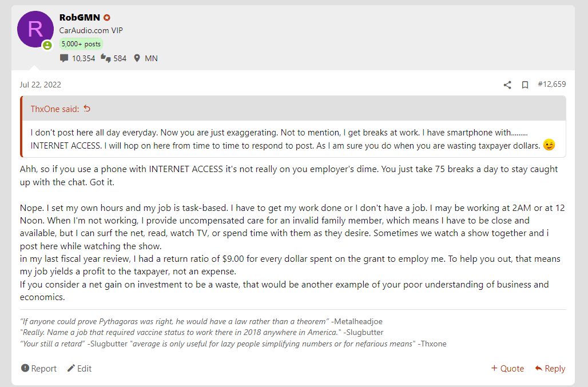The width and height of the screenshot is (588, 387).
Task: Open the RobGMN username profile link
Action: click(80, 18)
